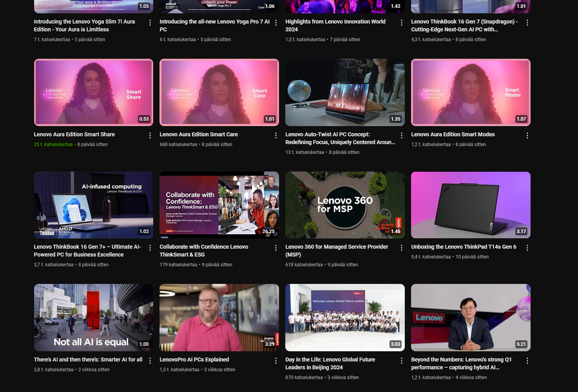Open title Unboxing the Lenovo ThinkPad T14s Gen 6
This screenshot has width=578, height=392.
[464, 247]
